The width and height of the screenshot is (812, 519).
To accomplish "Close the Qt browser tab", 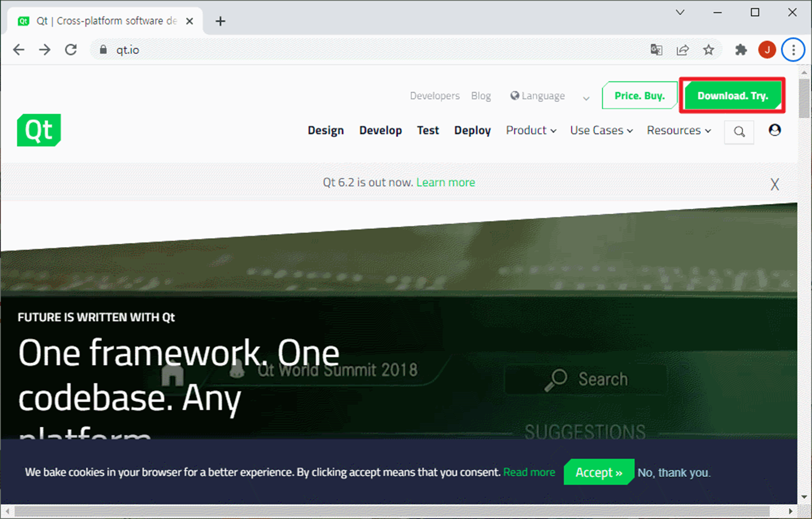I will [x=190, y=21].
